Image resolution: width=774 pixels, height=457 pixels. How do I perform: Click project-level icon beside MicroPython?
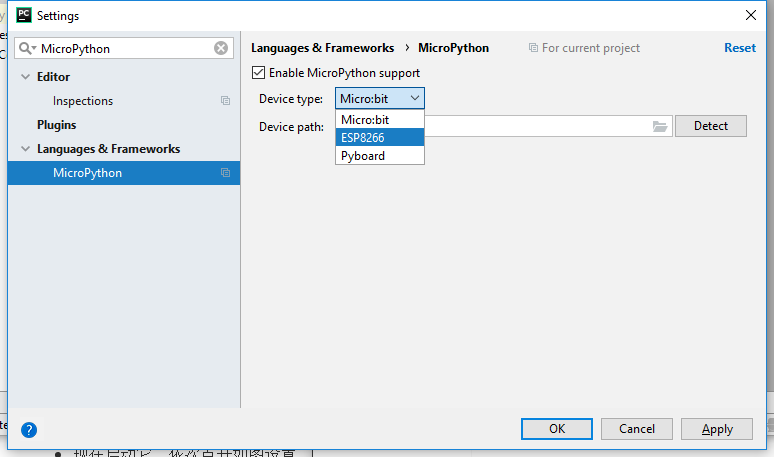pos(225,173)
